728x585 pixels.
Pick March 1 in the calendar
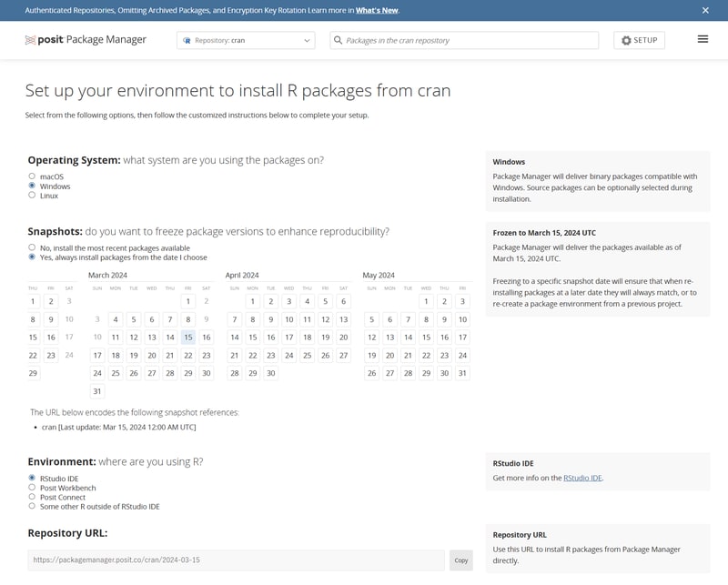tap(188, 301)
